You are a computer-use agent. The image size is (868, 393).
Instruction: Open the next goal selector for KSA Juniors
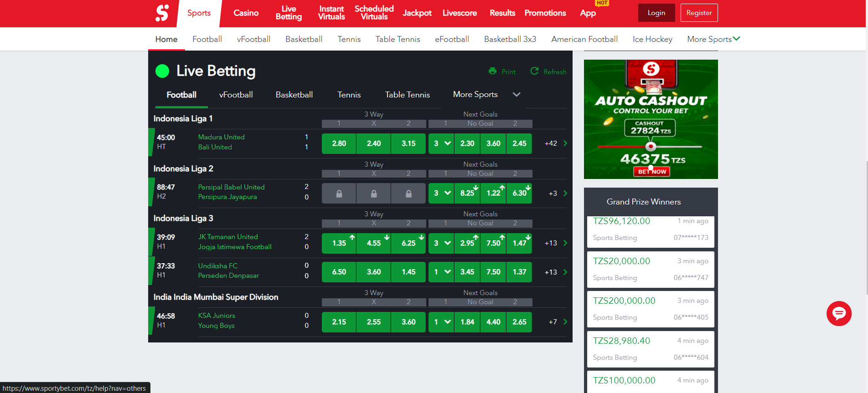tap(441, 322)
